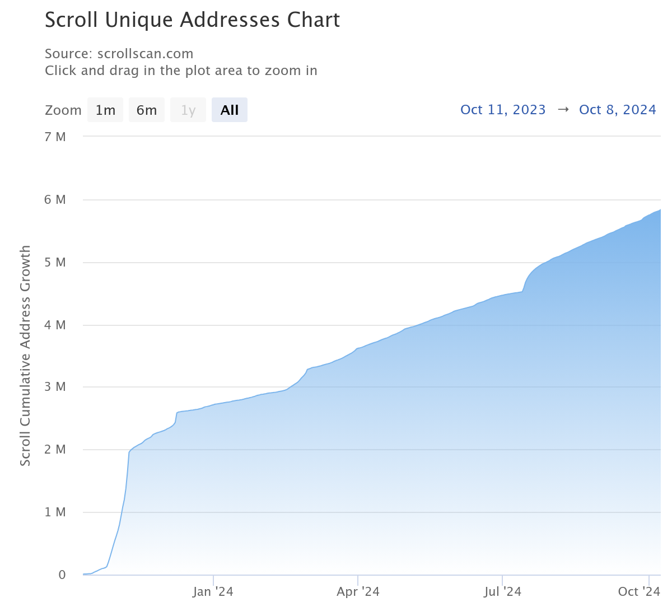The image size is (672, 616).
Task: Click the zoom instruction text below the source
Action: point(181,71)
